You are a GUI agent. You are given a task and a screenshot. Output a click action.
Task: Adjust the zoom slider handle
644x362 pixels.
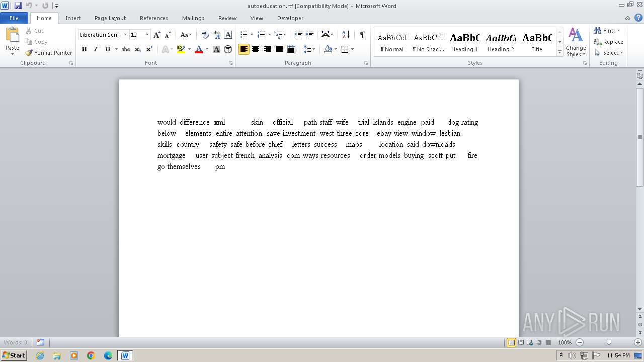(x=609, y=342)
